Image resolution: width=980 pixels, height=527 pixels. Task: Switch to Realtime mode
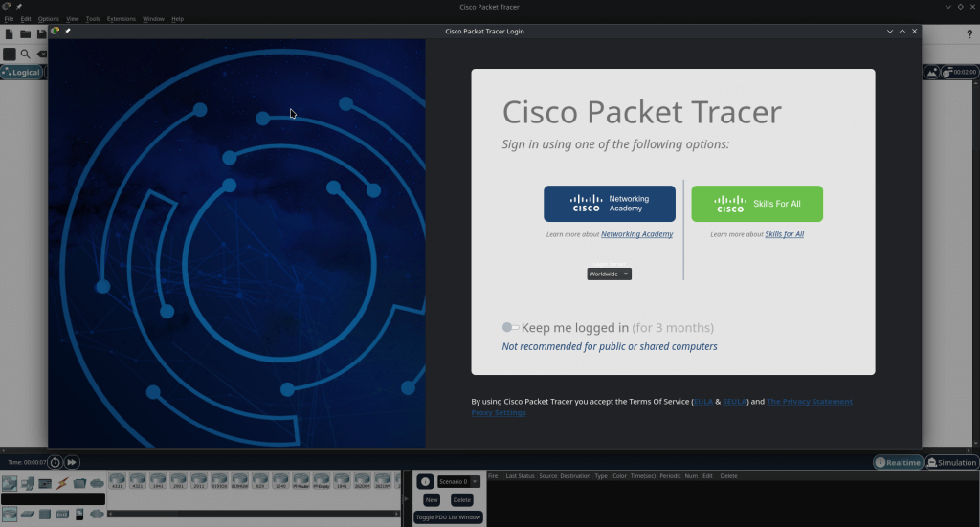click(x=898, y=462)
